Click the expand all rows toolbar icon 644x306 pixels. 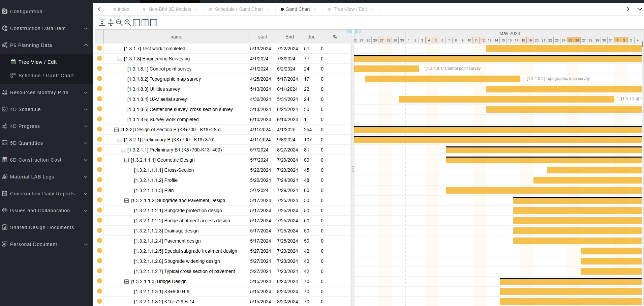pos(102,23)
